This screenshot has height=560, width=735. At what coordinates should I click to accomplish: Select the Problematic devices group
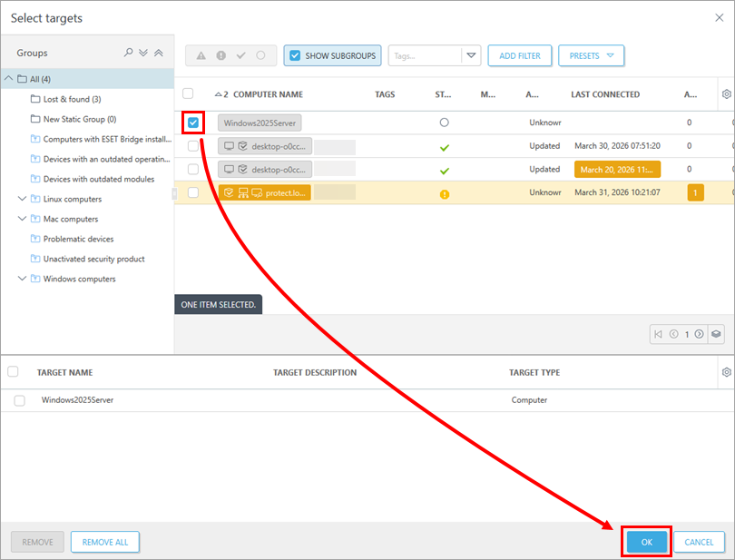point(78,239)
